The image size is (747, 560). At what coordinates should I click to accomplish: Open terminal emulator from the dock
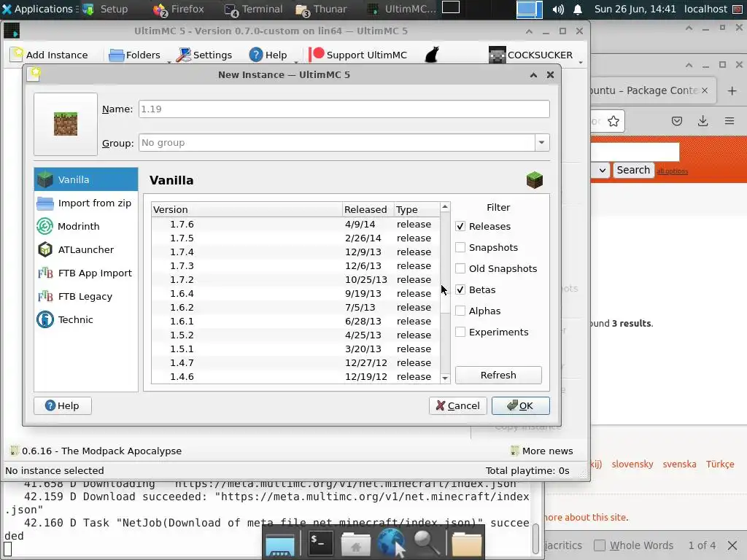click(320, 542)
